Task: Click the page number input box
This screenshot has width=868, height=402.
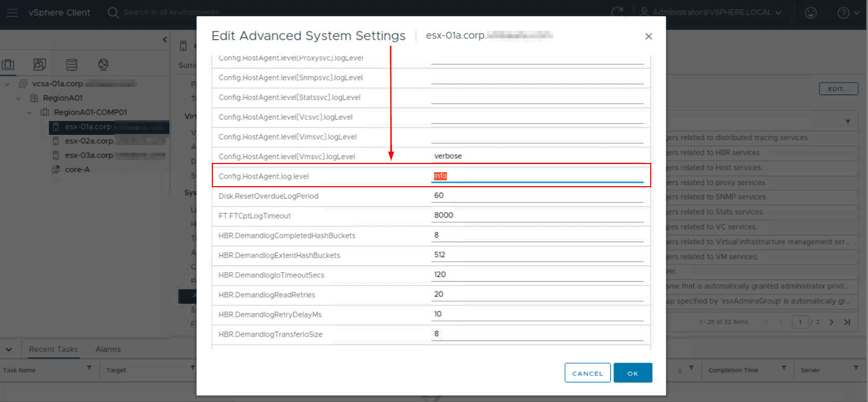Action: (800, 322)
